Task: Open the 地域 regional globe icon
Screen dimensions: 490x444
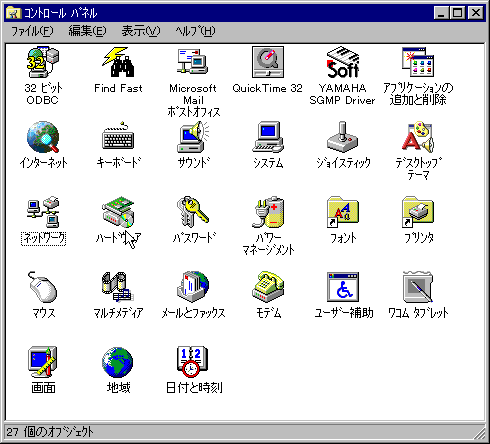Action: coord(118,362)
